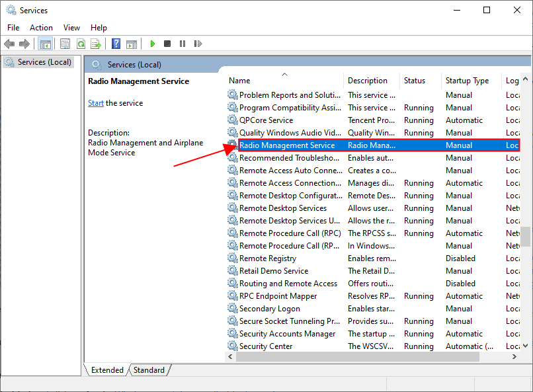Select Quality Windows Audio Video service row
Image resolution: width=533 pixels, height=392 pixels.
[373, 132]
